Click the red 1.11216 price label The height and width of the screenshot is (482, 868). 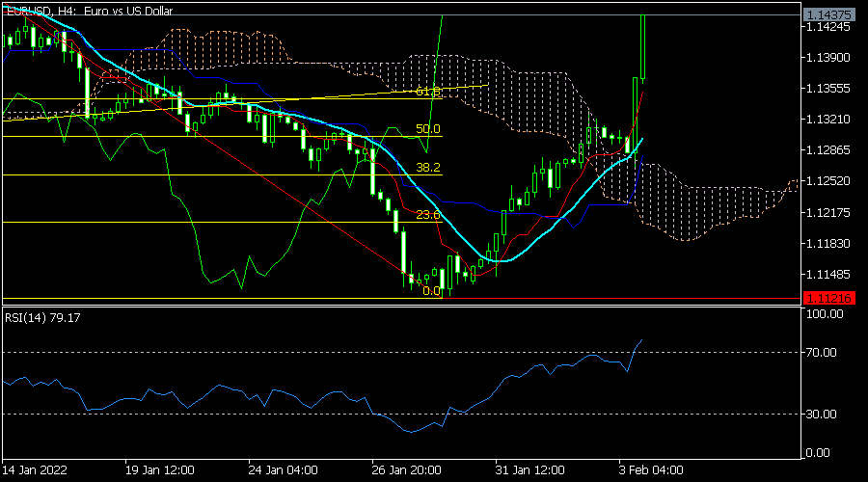(828, 298)
